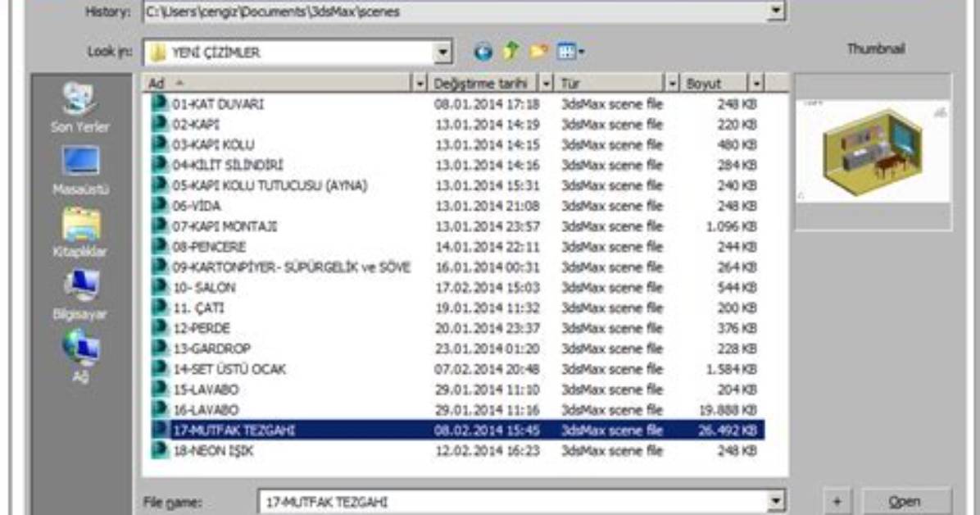980x515 pixels.
Task: Click the 13-GARDROP file icon
Action: pyautogui.click(x=160, y=348)
